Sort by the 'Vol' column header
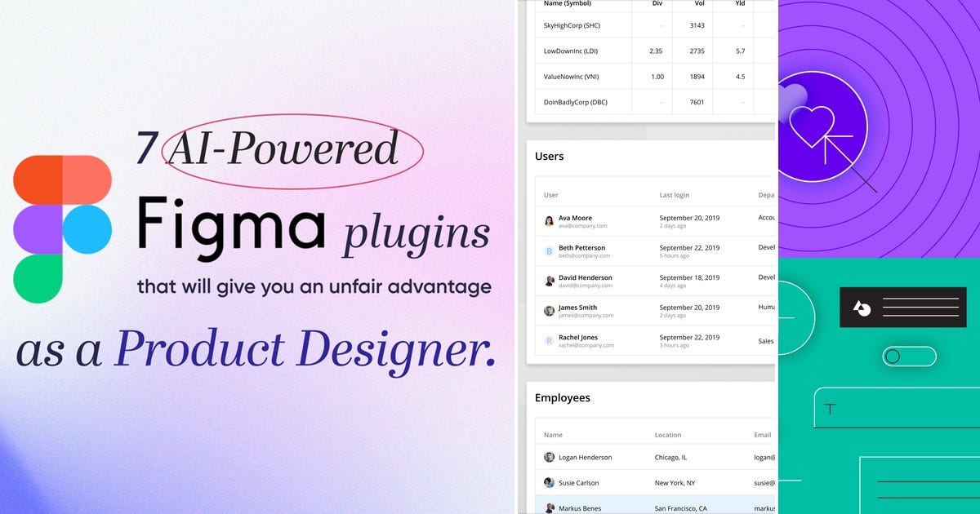 (x=700, y=3)
